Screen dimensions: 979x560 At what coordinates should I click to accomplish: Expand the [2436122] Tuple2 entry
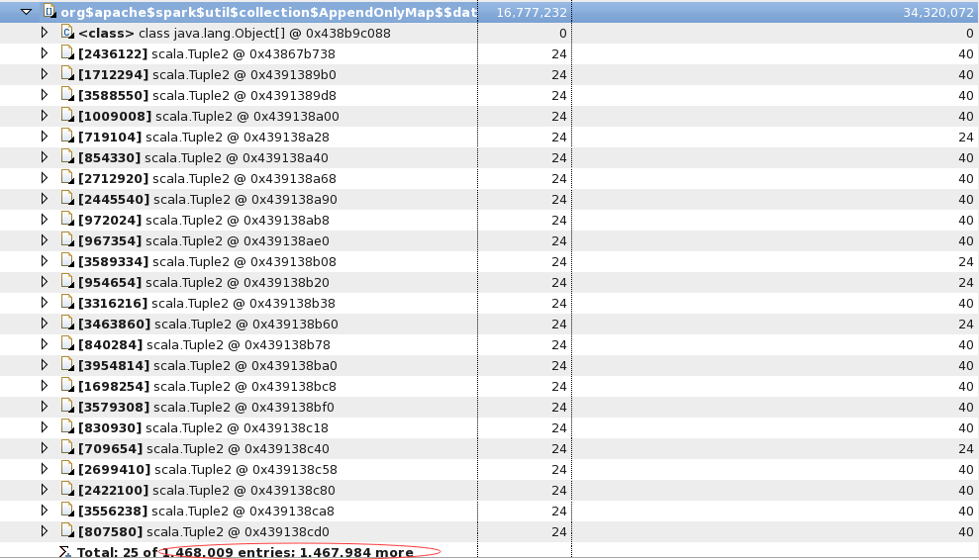(44, 53)
